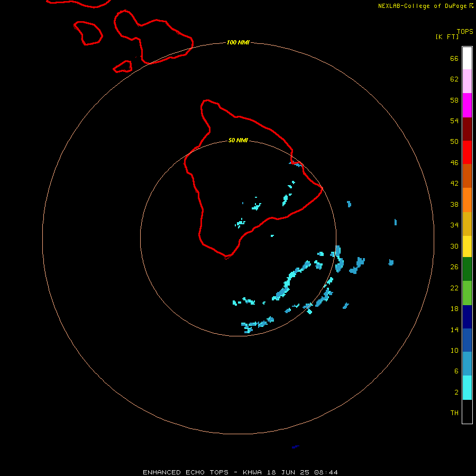Click the 10 value on the scale

pyautogui.click(x=454, y=351)
